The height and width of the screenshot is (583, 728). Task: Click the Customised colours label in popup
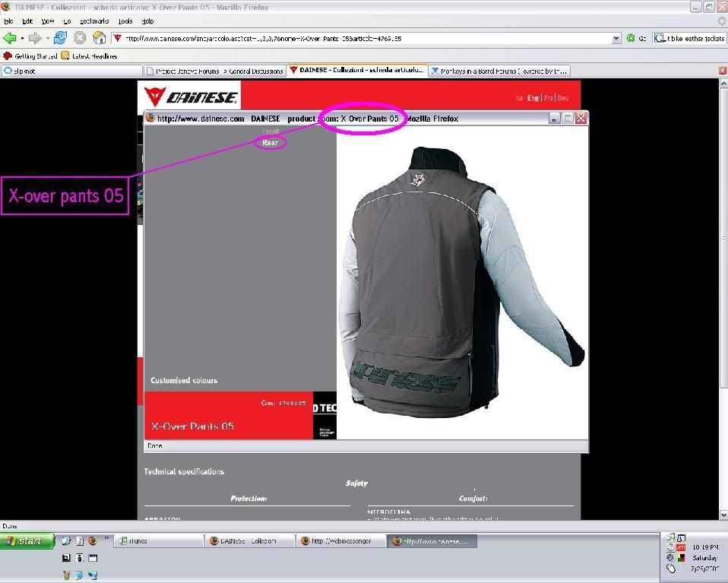[184, 380]
